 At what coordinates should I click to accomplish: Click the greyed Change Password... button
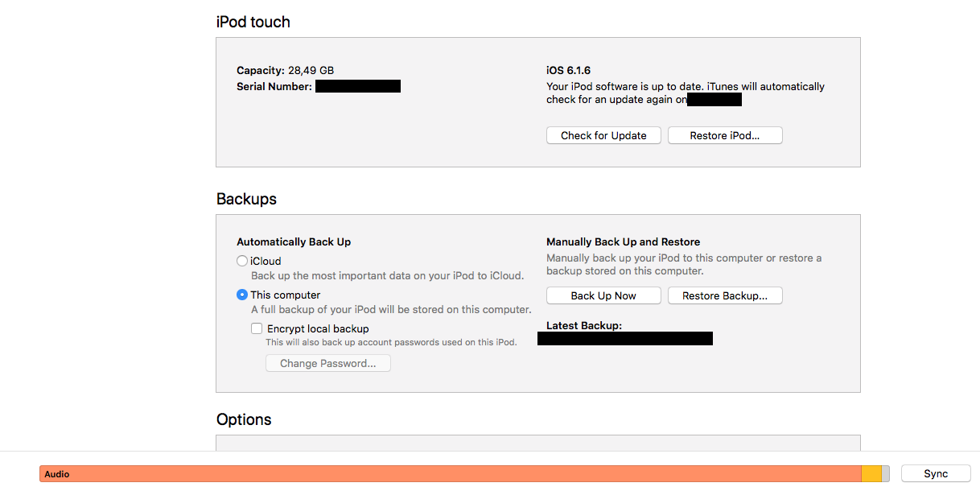[x=328, y=363]
